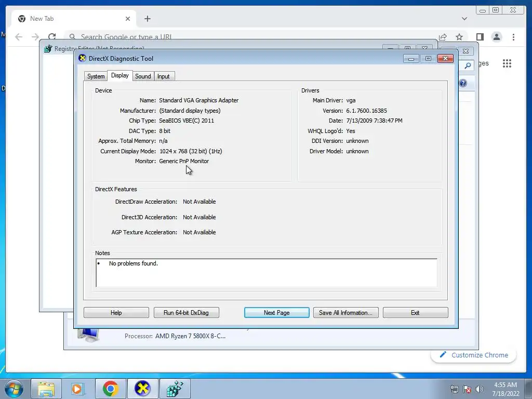Image resolution: width=532 pixels, height=399 pixels.
Task: Click 'Generic PnP Monitor' value
Action: pyautogui.click(x=184, y=161)
